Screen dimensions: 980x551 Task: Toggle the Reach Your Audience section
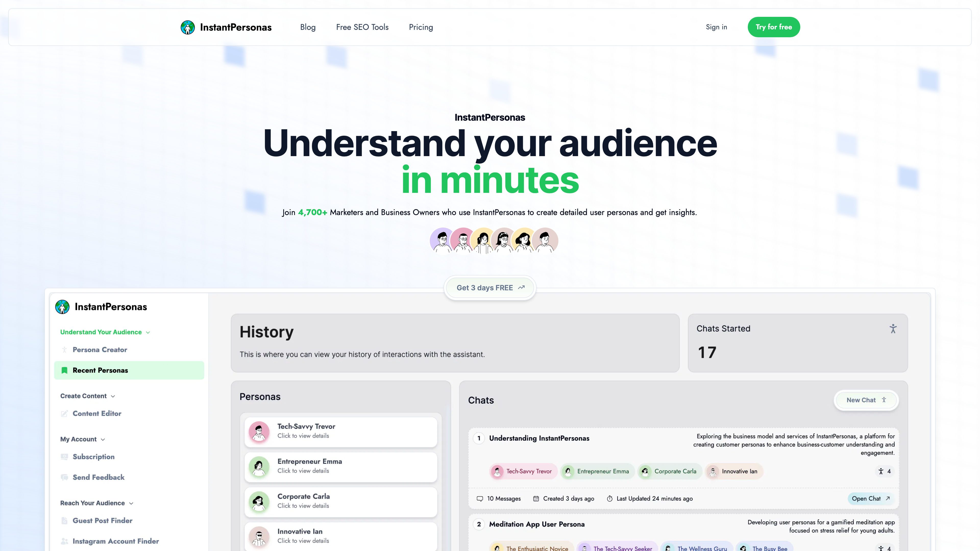click(x=97, y=503)
